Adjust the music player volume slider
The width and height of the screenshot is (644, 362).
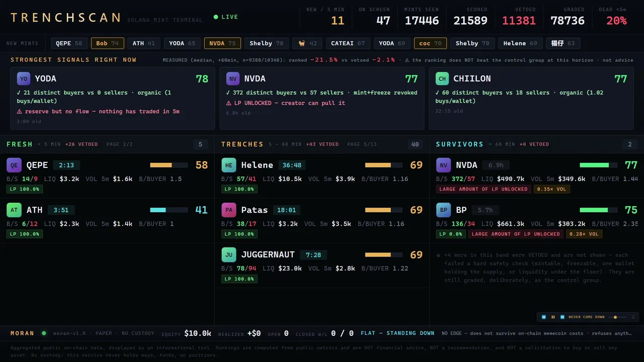(x=618, y=317)
